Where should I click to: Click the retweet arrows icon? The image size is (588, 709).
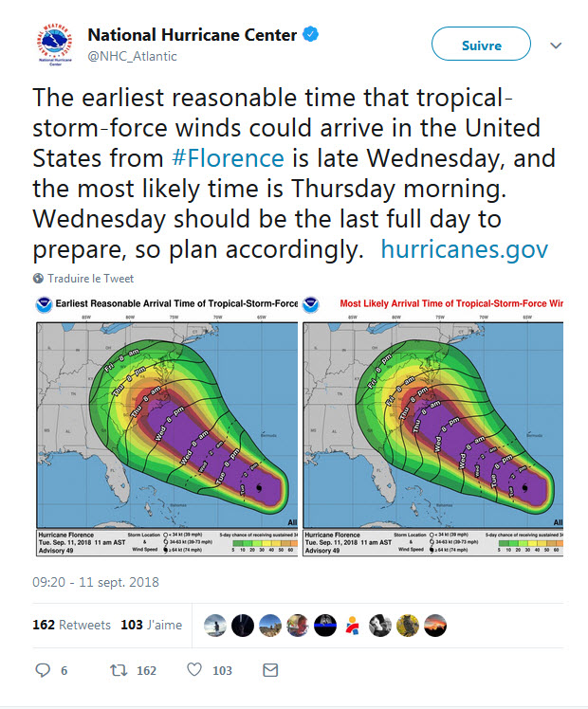click(x=119, y=669)
